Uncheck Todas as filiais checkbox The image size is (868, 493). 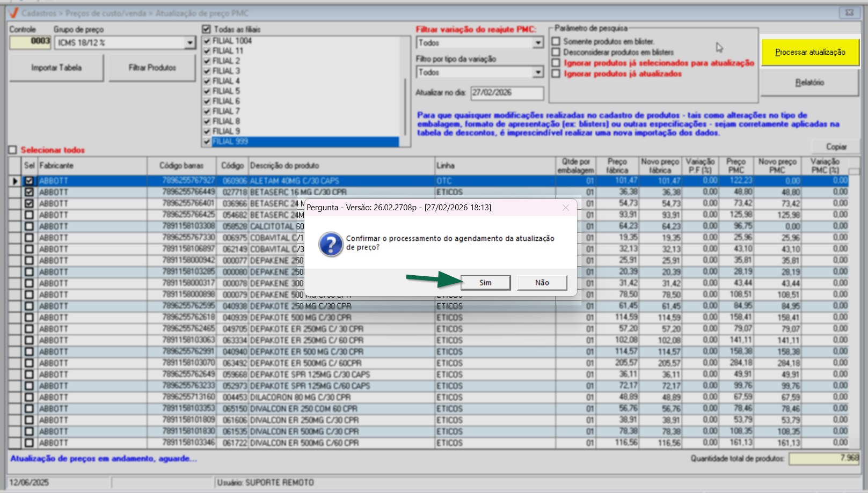[207, 30]
